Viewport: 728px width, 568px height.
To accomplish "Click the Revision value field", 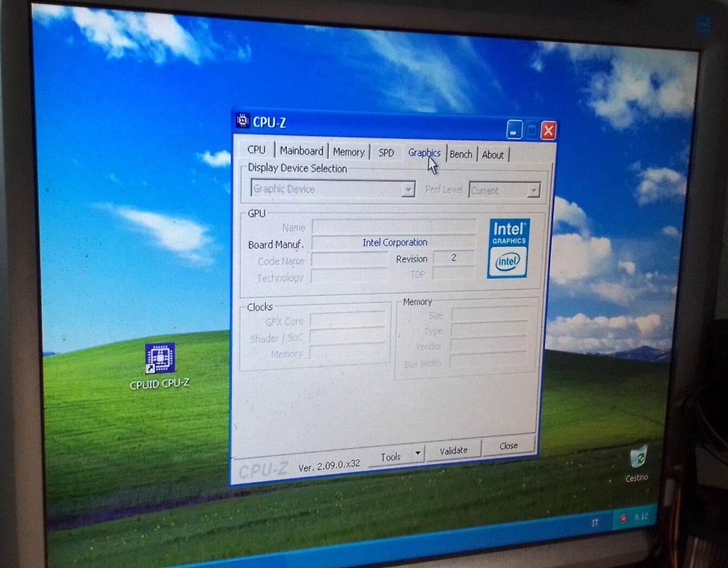I will coord(454,258).
